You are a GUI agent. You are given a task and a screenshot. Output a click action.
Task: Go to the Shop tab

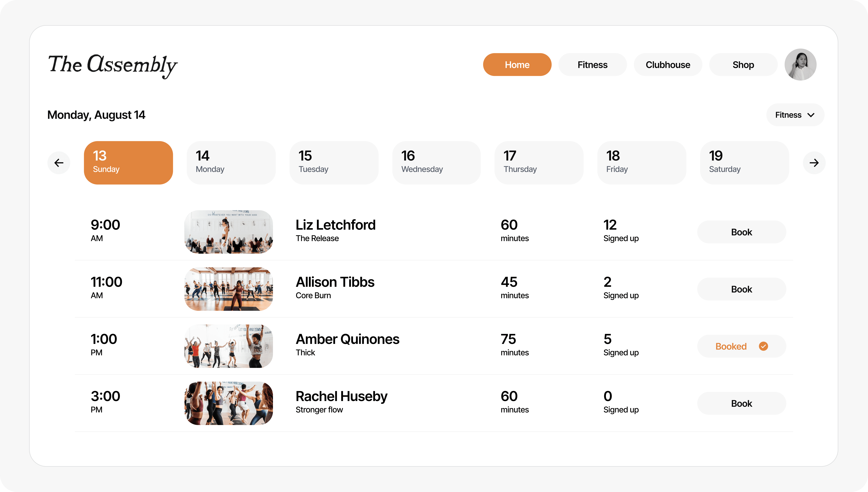743,65
